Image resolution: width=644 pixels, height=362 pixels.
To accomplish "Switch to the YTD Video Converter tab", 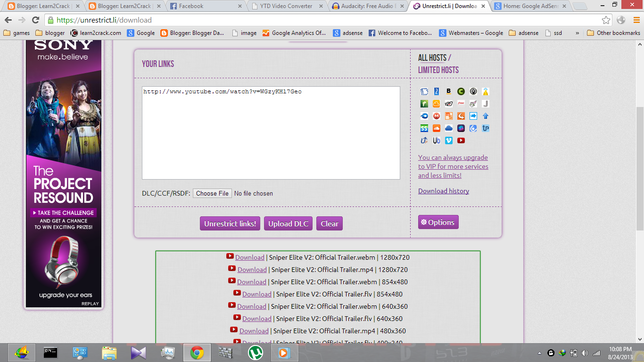I will point(287,6).
